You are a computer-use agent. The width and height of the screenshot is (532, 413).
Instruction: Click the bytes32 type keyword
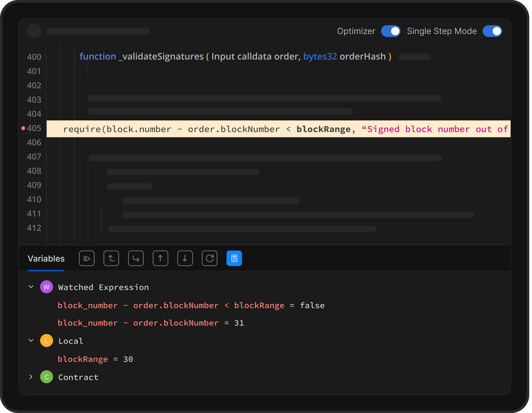[x=320, y=56]
